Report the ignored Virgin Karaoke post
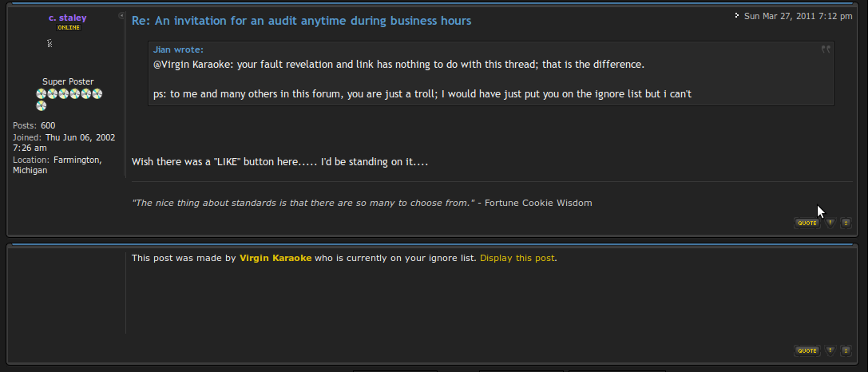 click(x=830, y=350)
